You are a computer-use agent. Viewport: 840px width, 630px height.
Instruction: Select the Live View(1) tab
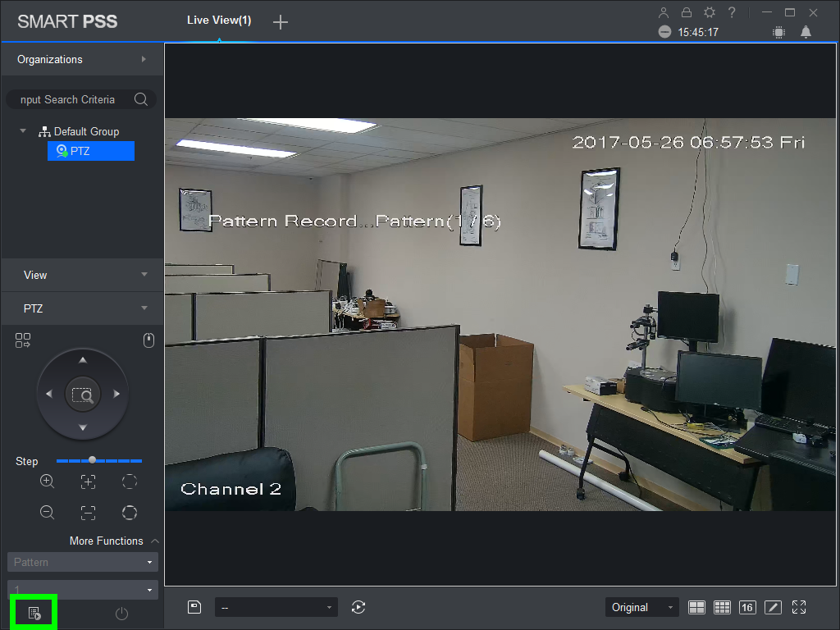point(219,21)
